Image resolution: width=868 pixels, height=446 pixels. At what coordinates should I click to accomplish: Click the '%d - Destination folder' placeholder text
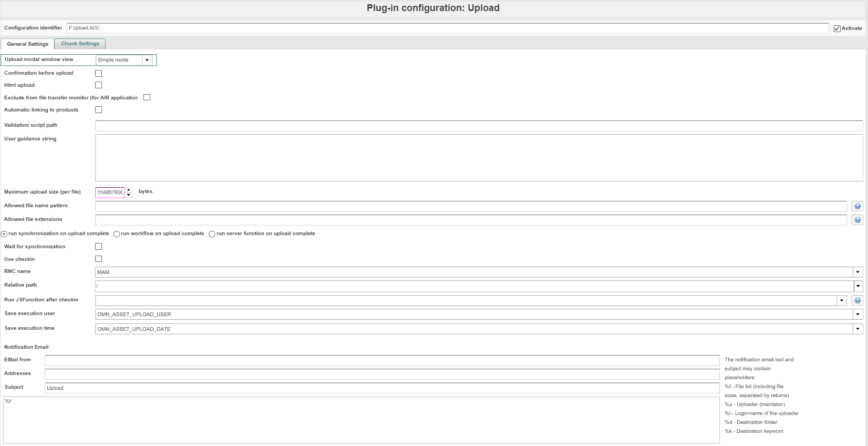[751, 422]
